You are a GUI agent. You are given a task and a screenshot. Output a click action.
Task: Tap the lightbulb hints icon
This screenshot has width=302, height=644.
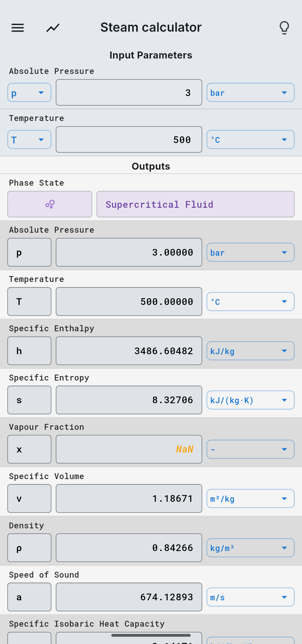[284, 28]
